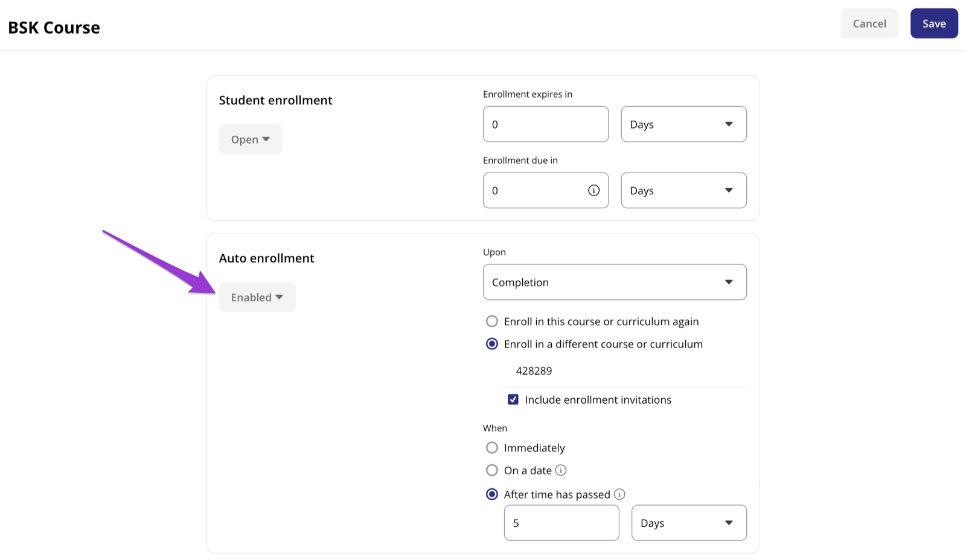Click the BSK Course page title
Viewport: 966px width, 560px height.
coord(54,28)
